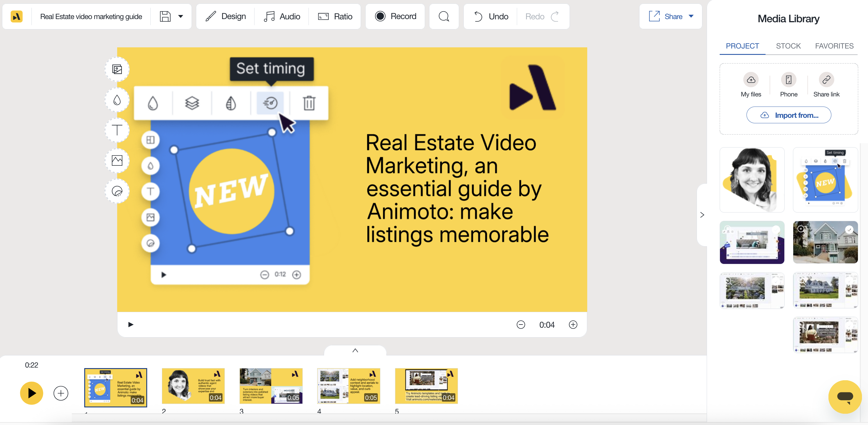Image resolution: width=868 pixels, height=425 pixels.
Task: Switch to the FAVORITES tab
Action: point(834,46)
